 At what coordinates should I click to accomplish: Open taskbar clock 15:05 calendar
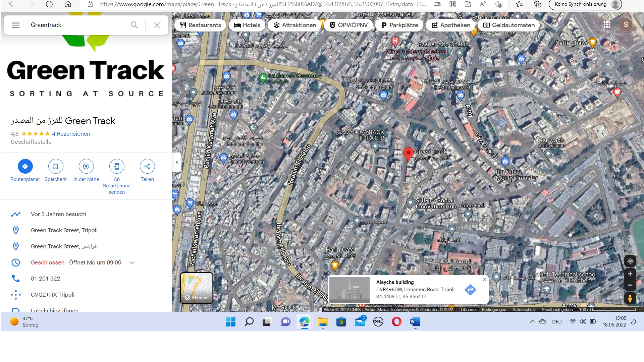point(614,321)
